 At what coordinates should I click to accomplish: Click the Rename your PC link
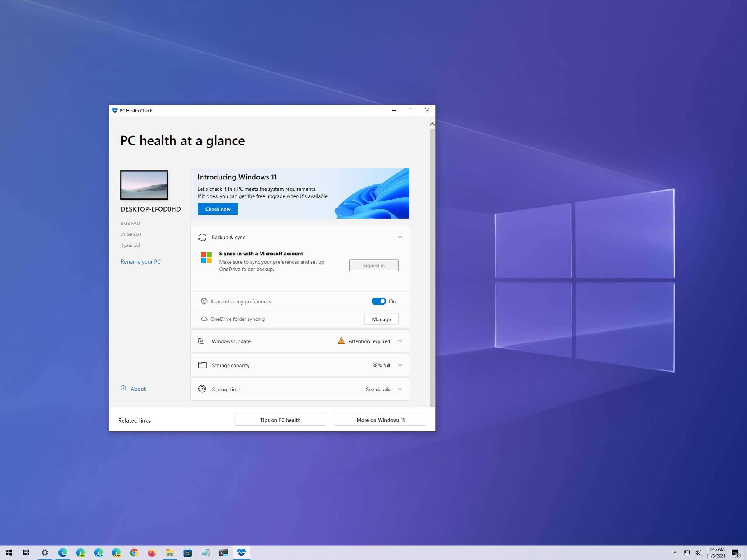point(140,261)
